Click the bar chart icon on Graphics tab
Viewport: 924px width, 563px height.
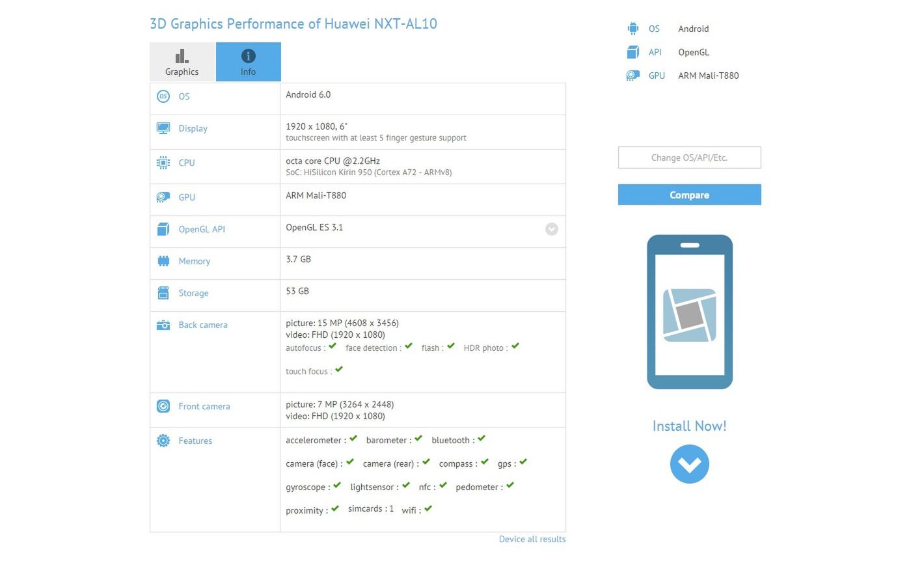(182, 56)
